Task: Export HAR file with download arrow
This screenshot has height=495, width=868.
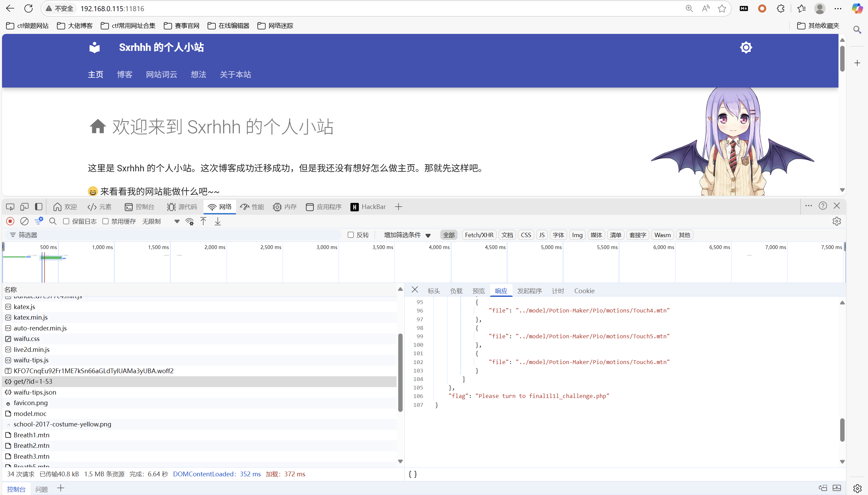Action: click(218, 221)
